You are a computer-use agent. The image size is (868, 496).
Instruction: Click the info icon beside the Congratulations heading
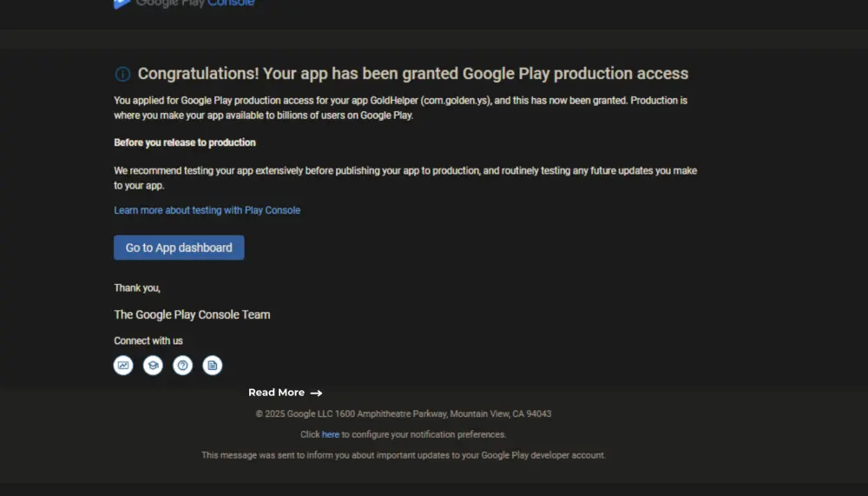[x=122, y=74]
